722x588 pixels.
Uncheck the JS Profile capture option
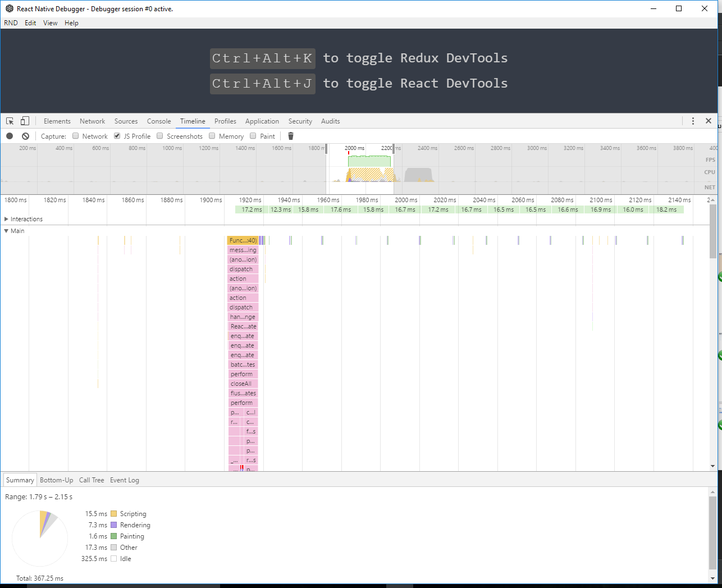point(117,136)
